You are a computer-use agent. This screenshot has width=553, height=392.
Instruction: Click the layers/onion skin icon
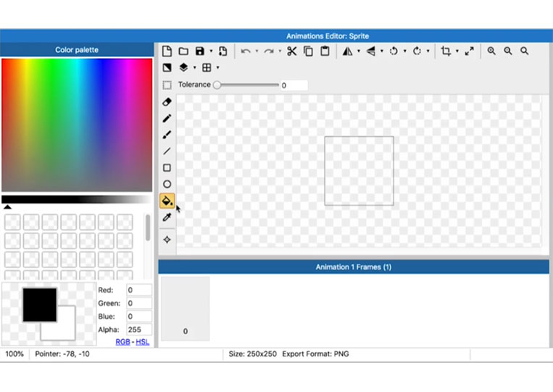183,67
